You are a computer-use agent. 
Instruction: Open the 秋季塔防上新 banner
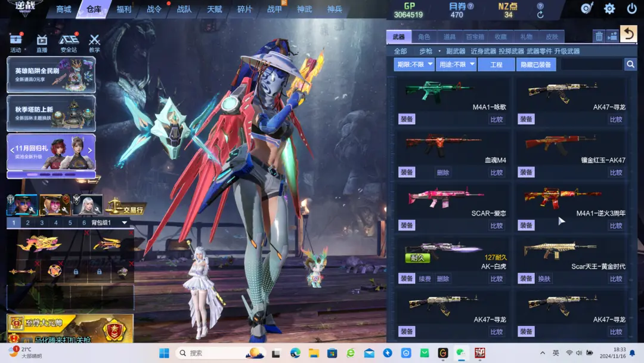[51, 113]
